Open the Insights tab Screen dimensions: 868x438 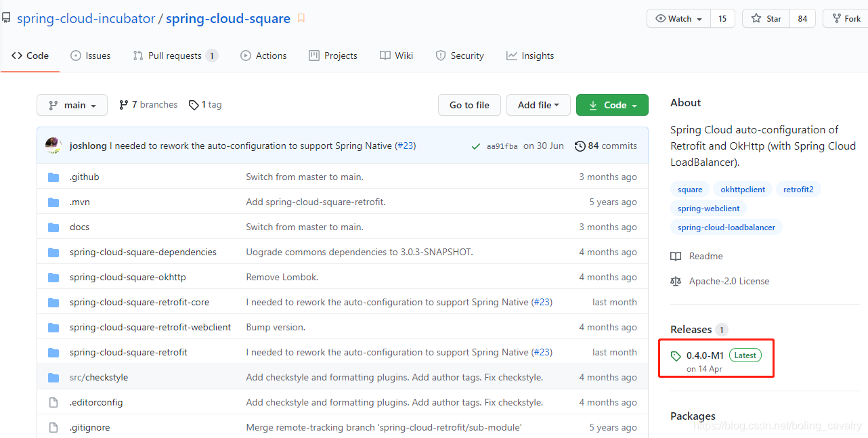[530, 56]
